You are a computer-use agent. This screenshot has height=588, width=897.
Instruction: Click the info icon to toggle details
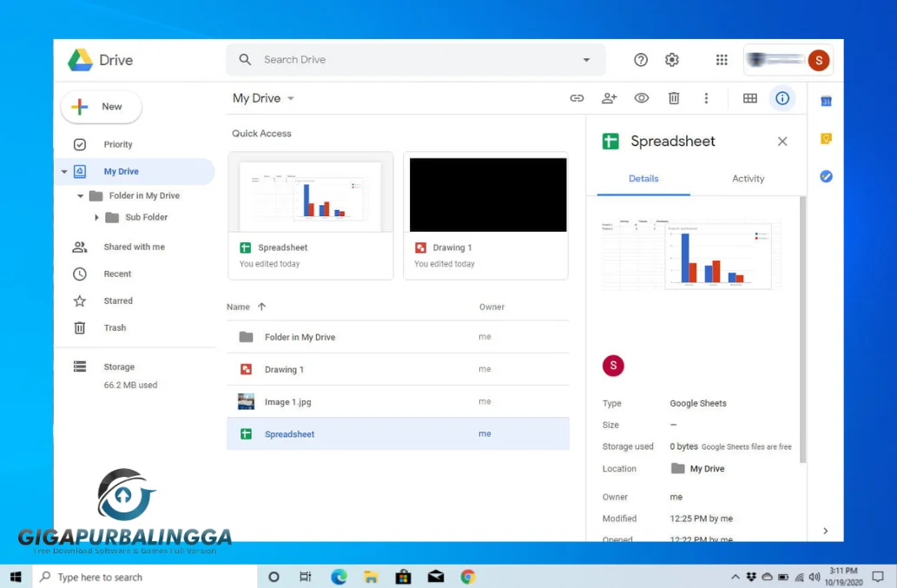tap(782, 98)
